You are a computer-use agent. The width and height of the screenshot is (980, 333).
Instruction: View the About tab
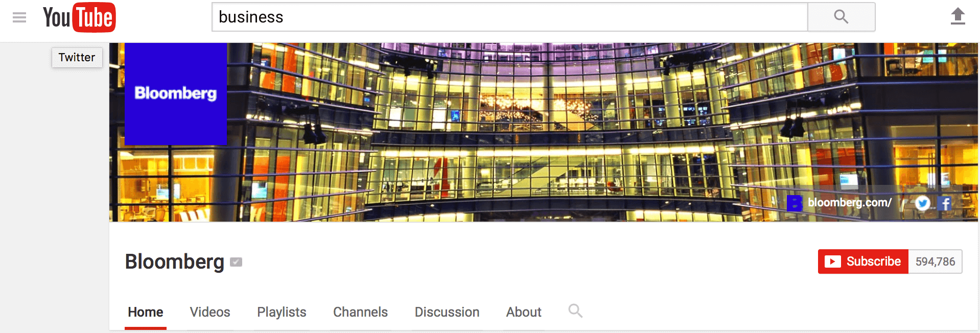click(x=524, y=312)
